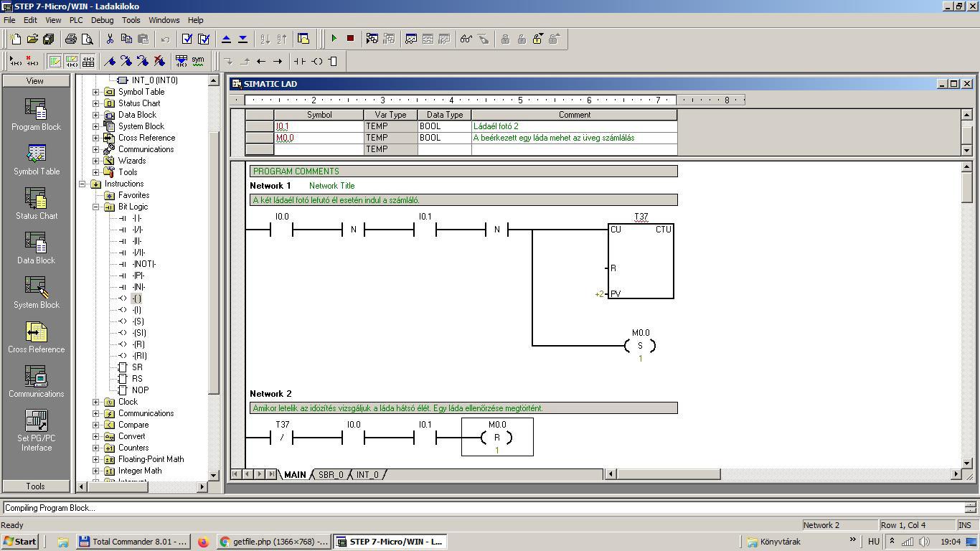Expand the Clock instruction folder
This screenshot has height=551, width=980.
96,402
